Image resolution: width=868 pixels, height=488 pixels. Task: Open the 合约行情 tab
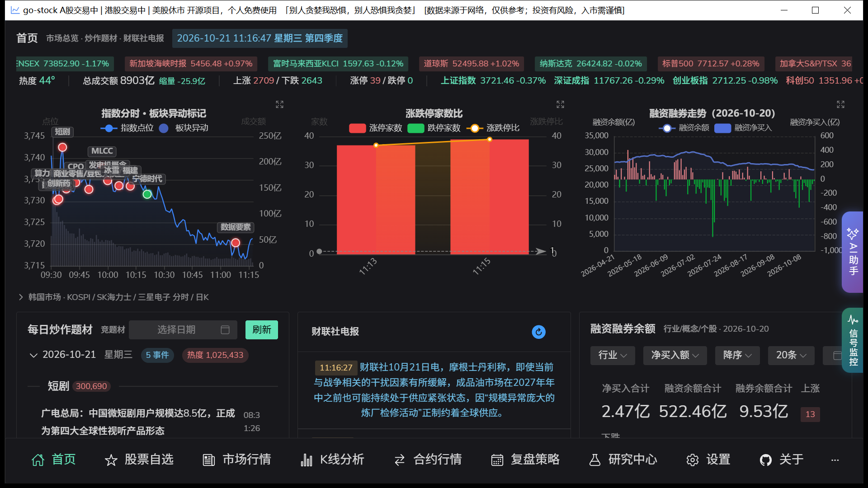(x=428, y=460)
